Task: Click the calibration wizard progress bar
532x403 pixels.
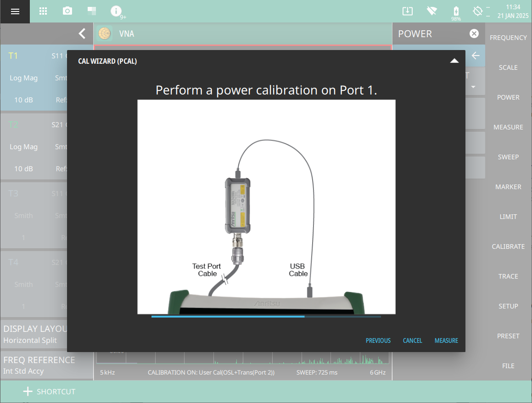Action: tap(266, 316)
